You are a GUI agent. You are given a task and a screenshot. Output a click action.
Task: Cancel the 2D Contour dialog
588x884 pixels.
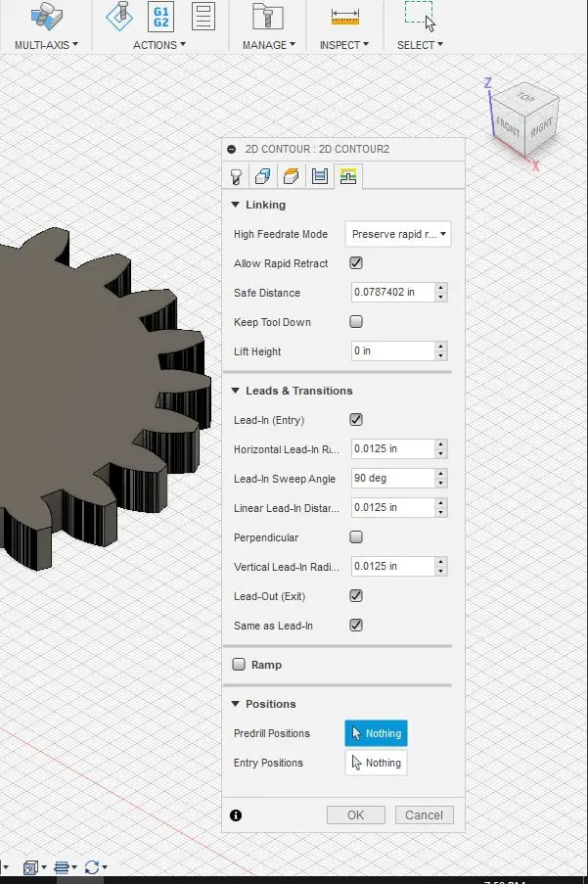tap(424, 815)
